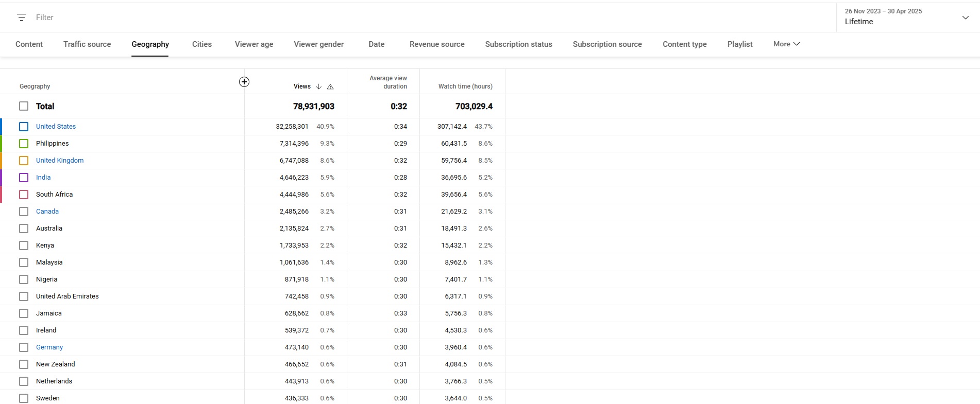Image resolution: width=980 pixels, height=404 pixels.
Task: Click the Kenya row name
Action: coord(45,245)
